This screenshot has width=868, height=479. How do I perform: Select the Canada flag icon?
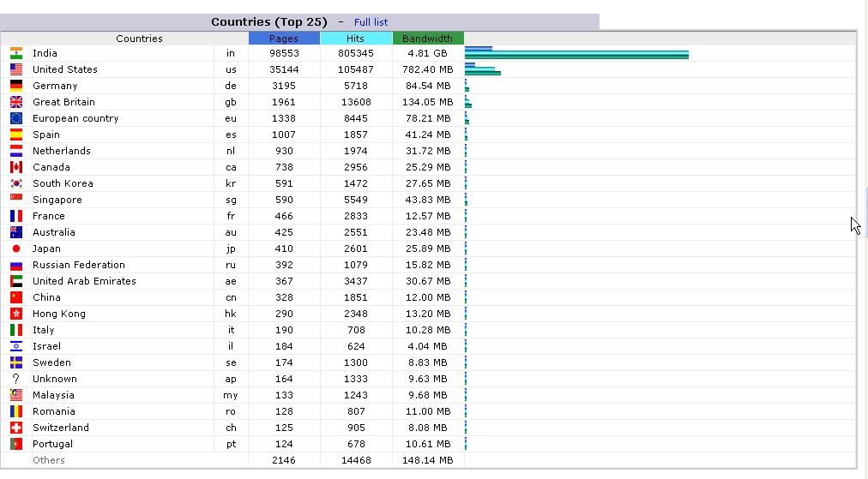pyautogui.click(x=16, y=167)
